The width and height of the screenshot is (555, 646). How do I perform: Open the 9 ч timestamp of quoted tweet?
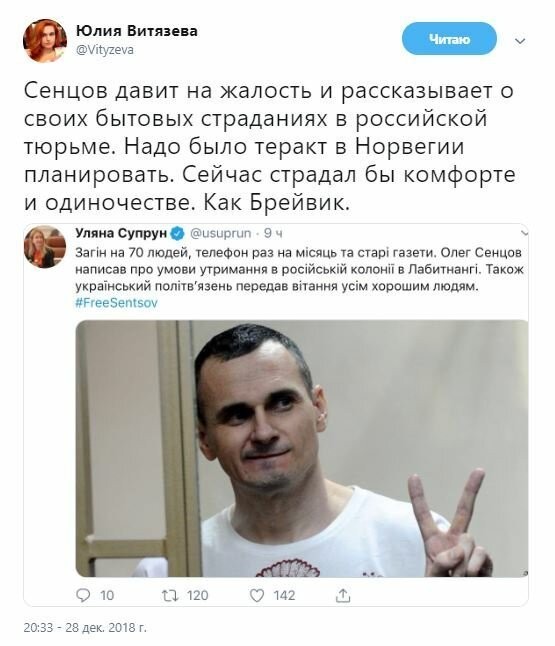pyautogui.click(x=273, y=234)
